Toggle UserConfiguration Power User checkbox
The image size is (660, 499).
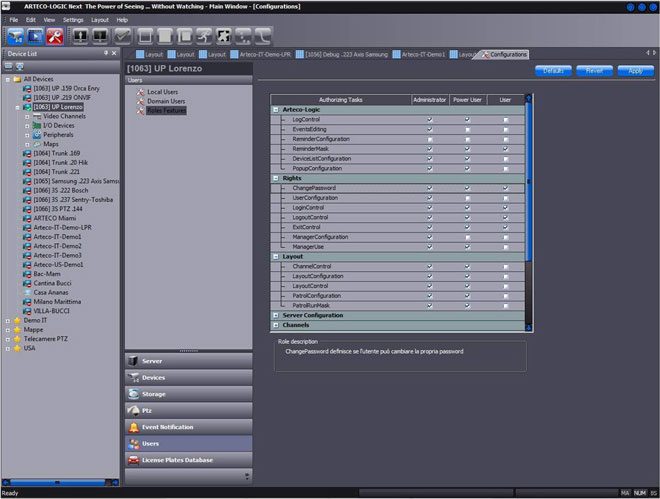(468, 198)
